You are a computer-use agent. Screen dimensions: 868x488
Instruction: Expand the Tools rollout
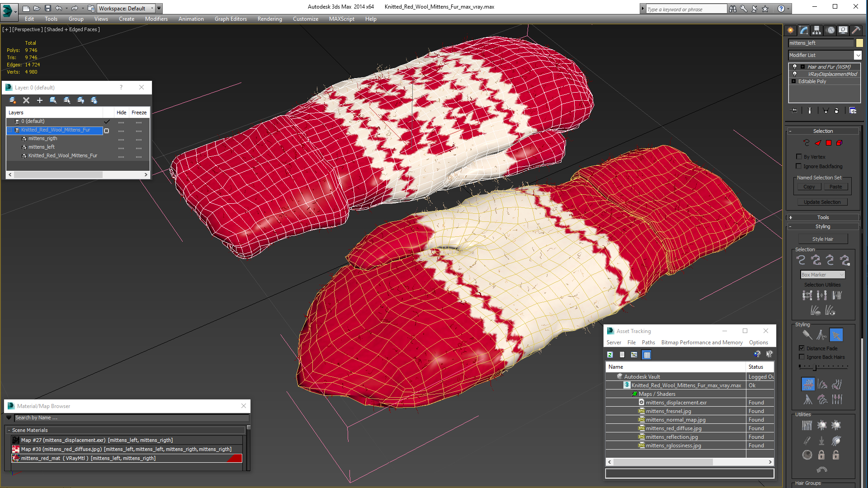(823, 217)
